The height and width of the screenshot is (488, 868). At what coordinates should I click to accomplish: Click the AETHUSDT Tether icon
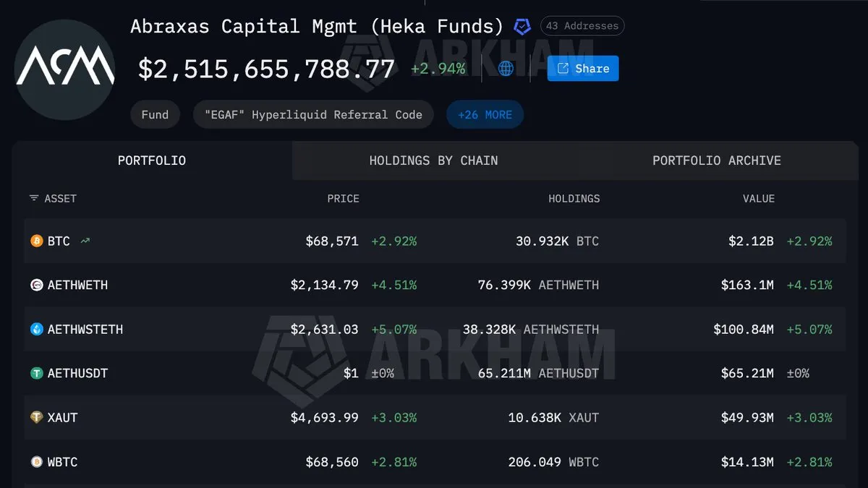(x=37, y=373)
